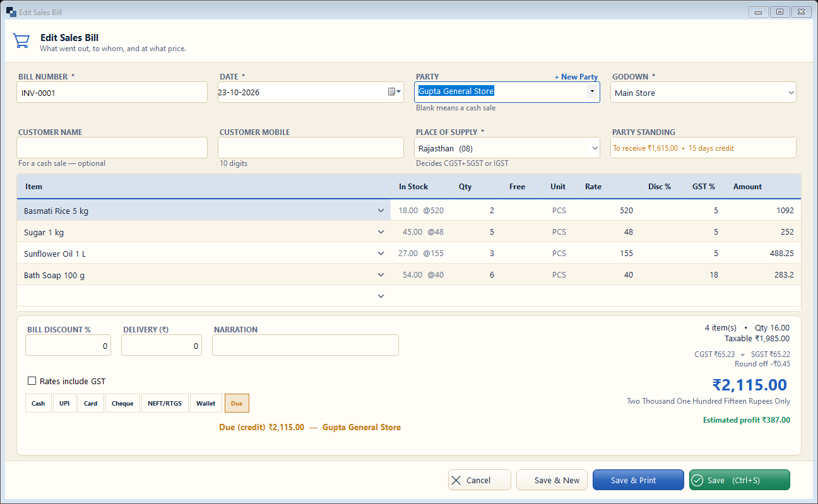818x504 pixels.
Task: Expand item dropdown for Basmati Rice 5 kg
Action: (381, 211)
